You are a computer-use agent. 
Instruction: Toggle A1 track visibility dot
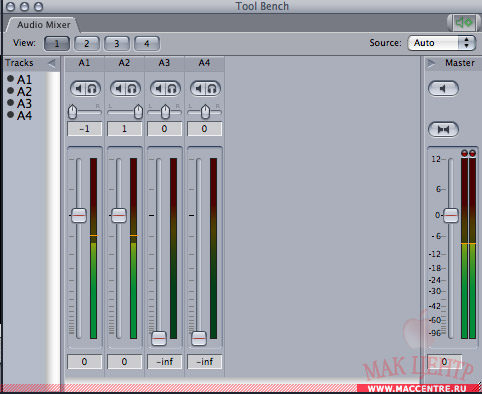pos(10,78)
